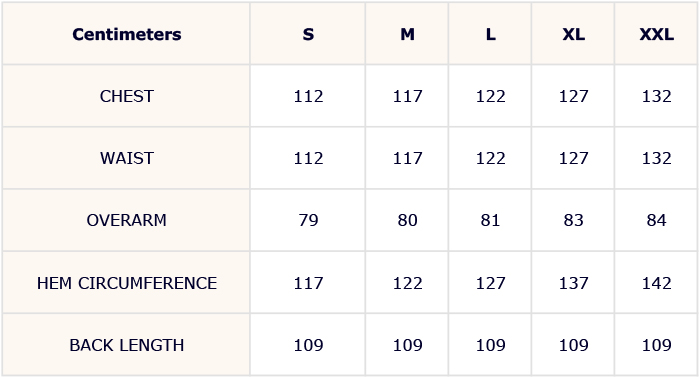Image resolution: width=700 pixels, height=378 pixels.
Task: Click the WAIST row label
Action: pyautogui.click(x=127, y=158)
